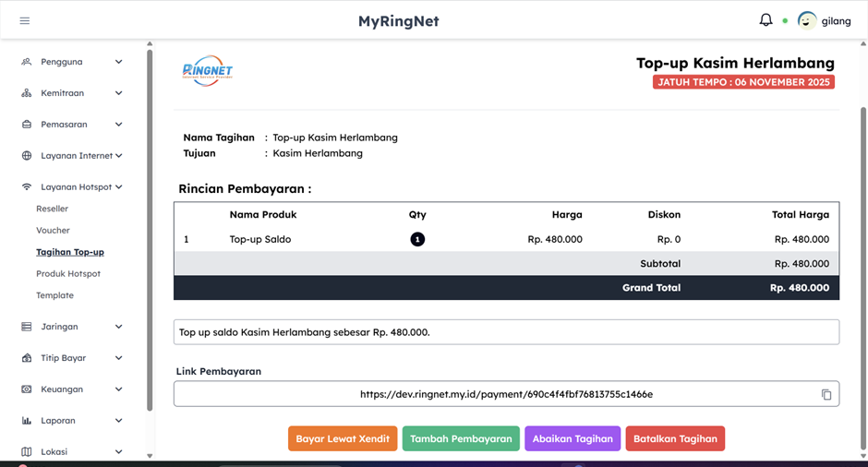Select the Reseller submenu item

tap(52, 210)
